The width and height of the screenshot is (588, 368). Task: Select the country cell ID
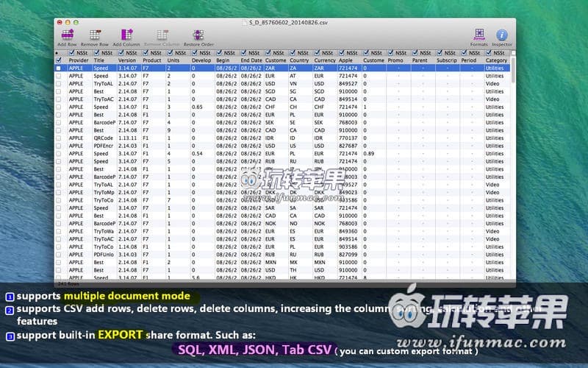(293, 138)
